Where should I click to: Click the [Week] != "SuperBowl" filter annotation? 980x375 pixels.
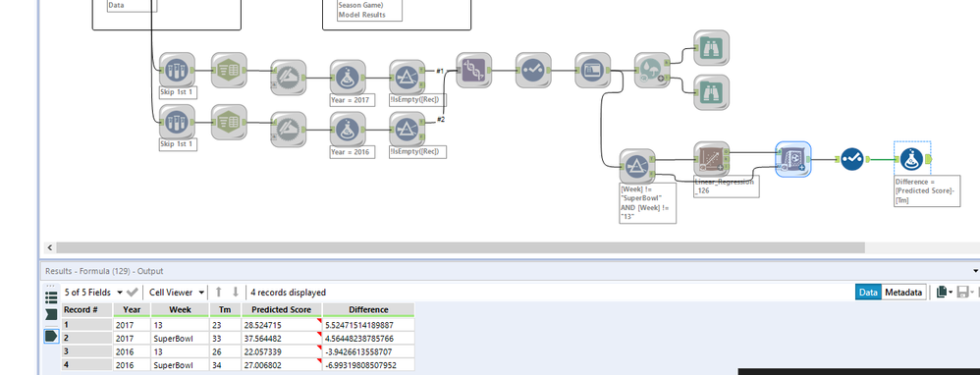(647, 203)
